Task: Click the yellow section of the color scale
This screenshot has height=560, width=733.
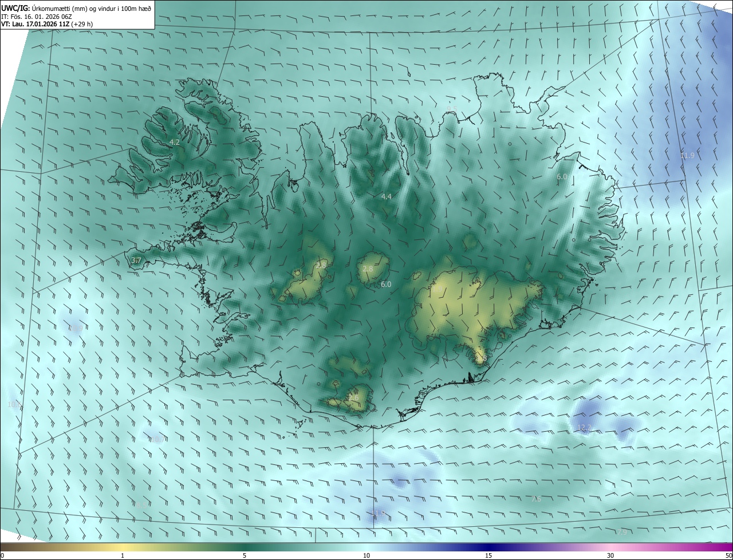Action: coord(123,547)
